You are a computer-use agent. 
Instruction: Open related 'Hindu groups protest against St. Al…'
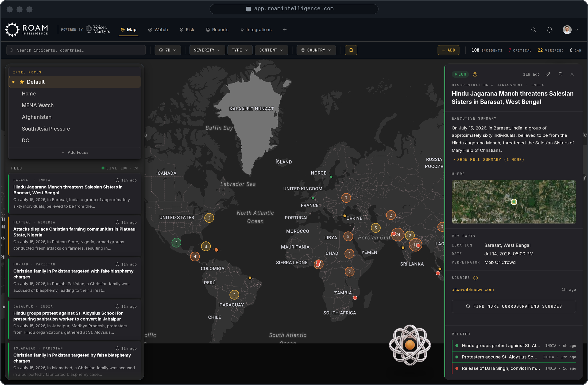514,346
